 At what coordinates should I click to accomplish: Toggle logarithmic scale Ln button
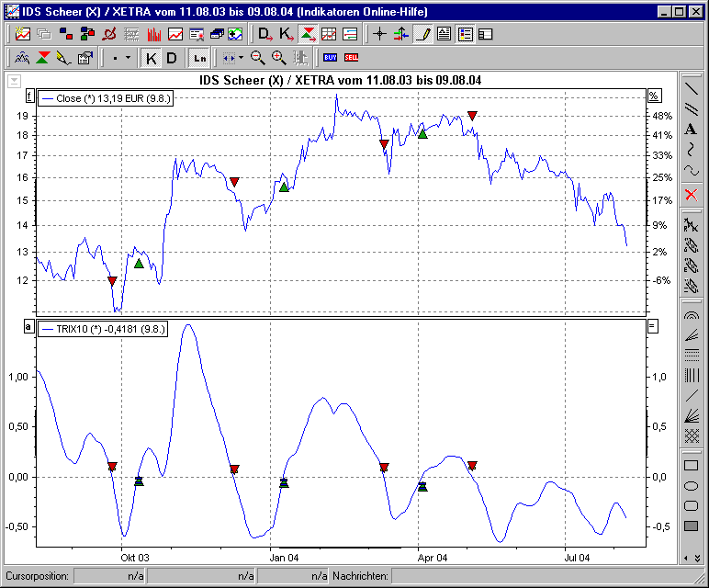198,58
